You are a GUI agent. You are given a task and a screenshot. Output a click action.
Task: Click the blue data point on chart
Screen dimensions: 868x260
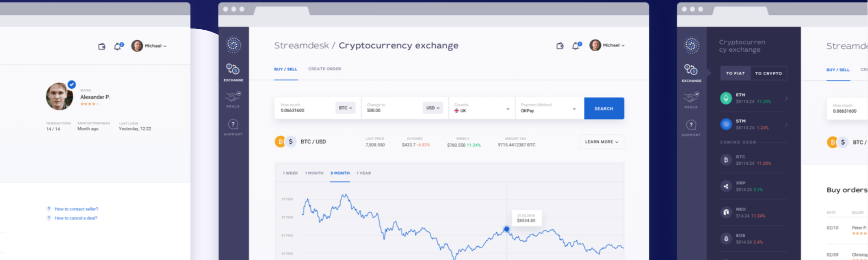(x=506, y=229)
